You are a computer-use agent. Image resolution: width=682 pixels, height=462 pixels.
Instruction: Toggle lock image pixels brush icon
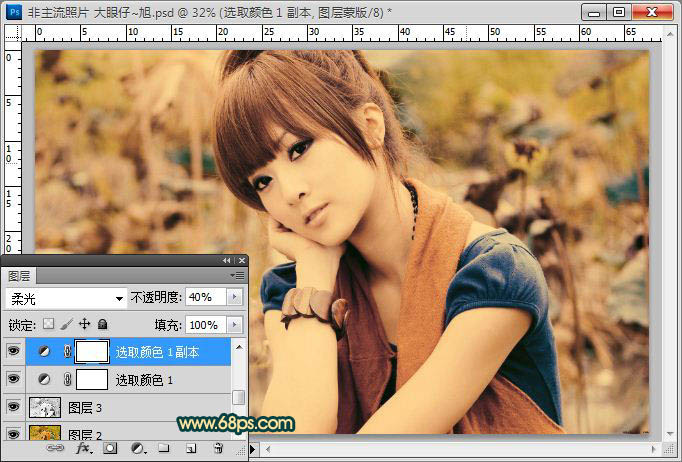pos(66,325)
